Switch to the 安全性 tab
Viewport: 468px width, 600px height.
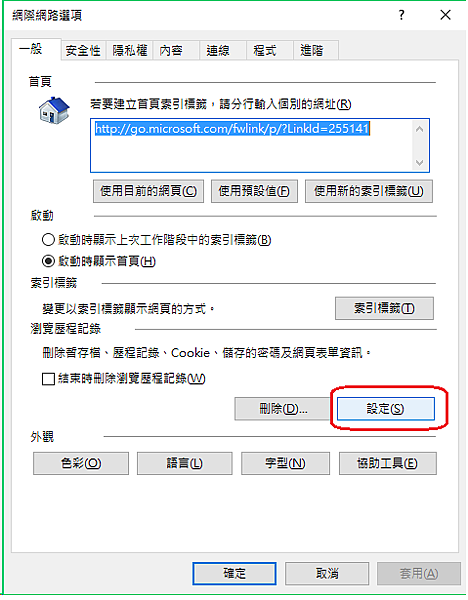tap(83, 51)
